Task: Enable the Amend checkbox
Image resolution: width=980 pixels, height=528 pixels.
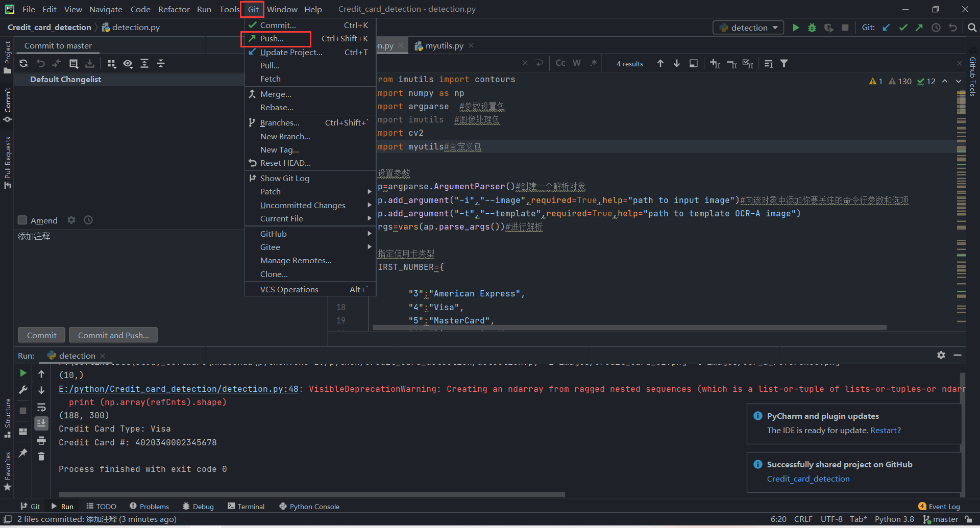Action: [x=22, y=220]
